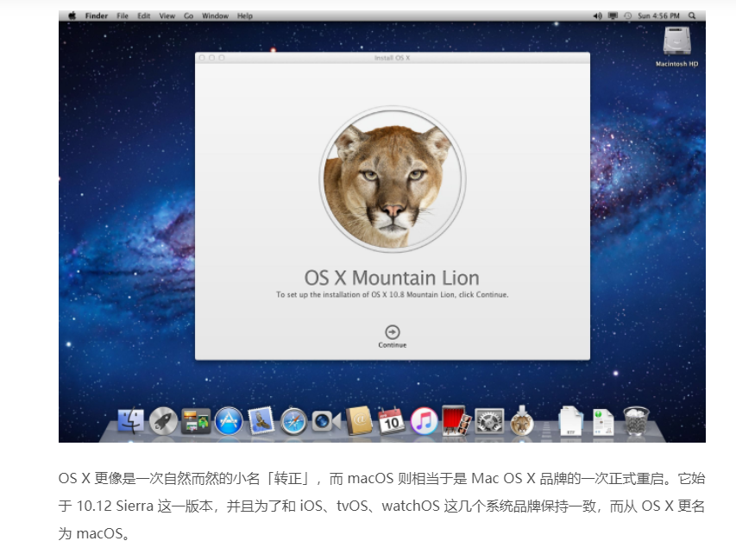Open Contacts address book in Dock
This screenshot has width=736, height=560.
point(359,420)
